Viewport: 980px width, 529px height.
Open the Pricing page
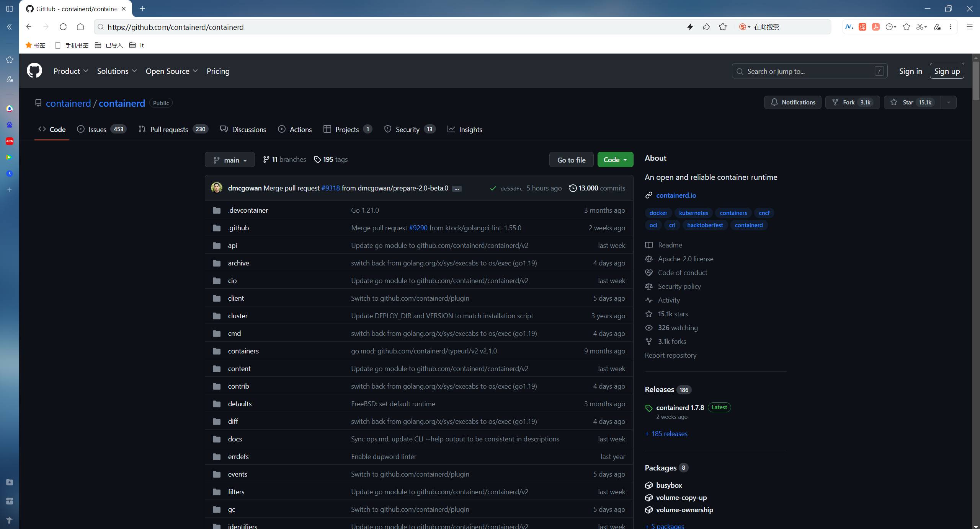[x=218, y=71]
